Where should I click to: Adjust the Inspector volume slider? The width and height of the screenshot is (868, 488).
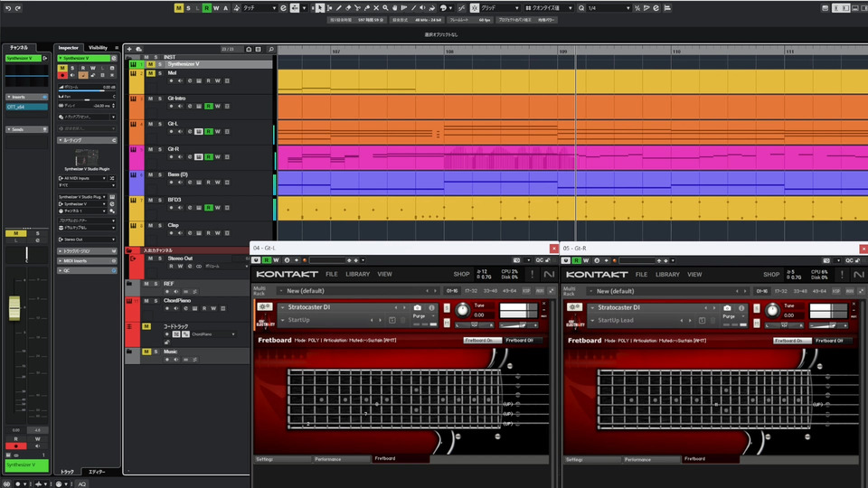click(87, 89)
